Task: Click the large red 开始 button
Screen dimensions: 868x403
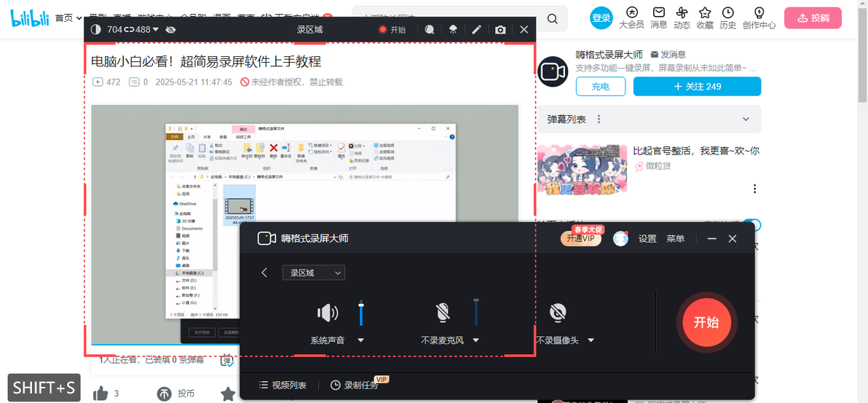Action: (x=707, y=322)
